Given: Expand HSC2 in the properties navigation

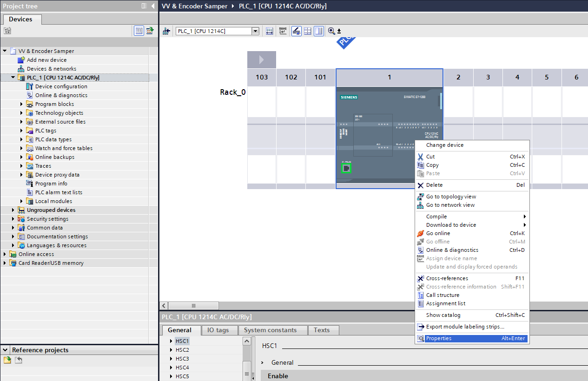Looking at the screenshot, I should click(x=171, y=350).
